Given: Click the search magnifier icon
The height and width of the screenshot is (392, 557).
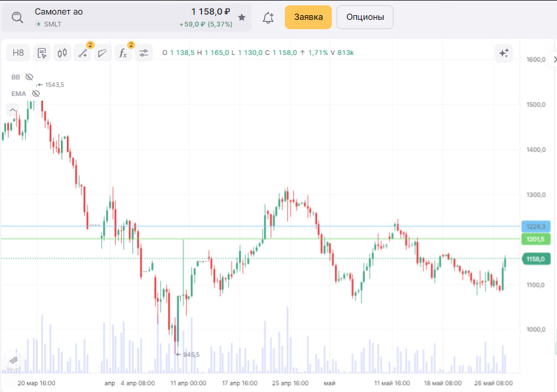Looking at the screenshot, I should tap(17, 17).
